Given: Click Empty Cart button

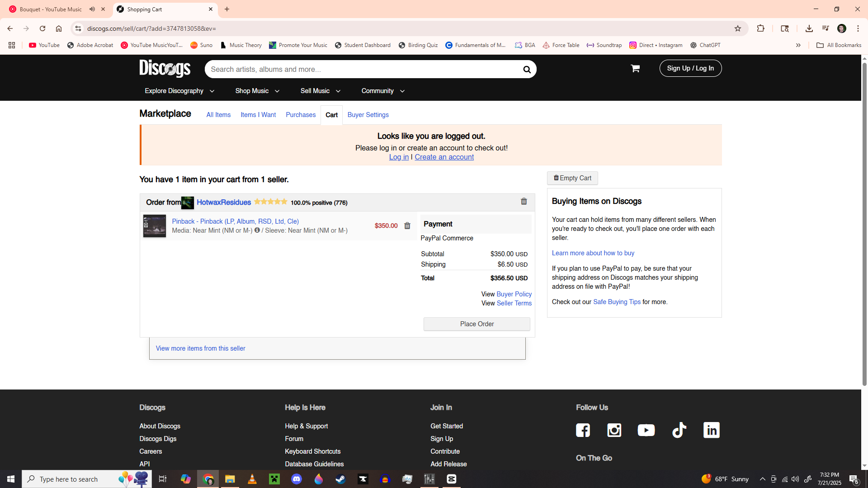Looking at the screenshot, I should [x=572, y=178].
